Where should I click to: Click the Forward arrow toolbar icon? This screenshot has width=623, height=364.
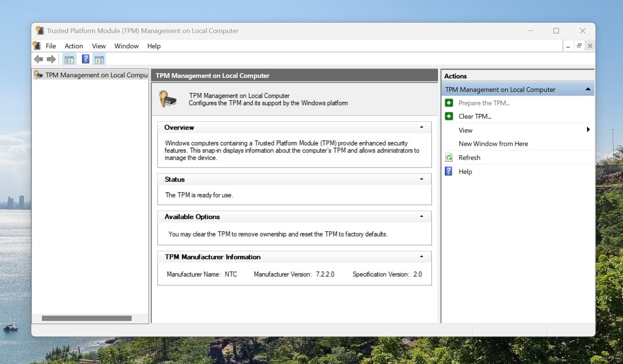tap(51, 59)
